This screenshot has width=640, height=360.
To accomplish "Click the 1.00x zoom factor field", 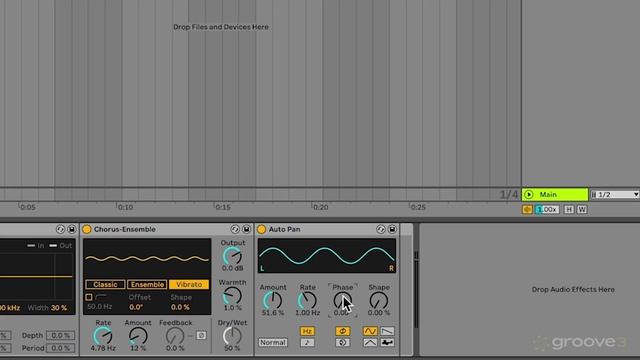I will [547, 209].
